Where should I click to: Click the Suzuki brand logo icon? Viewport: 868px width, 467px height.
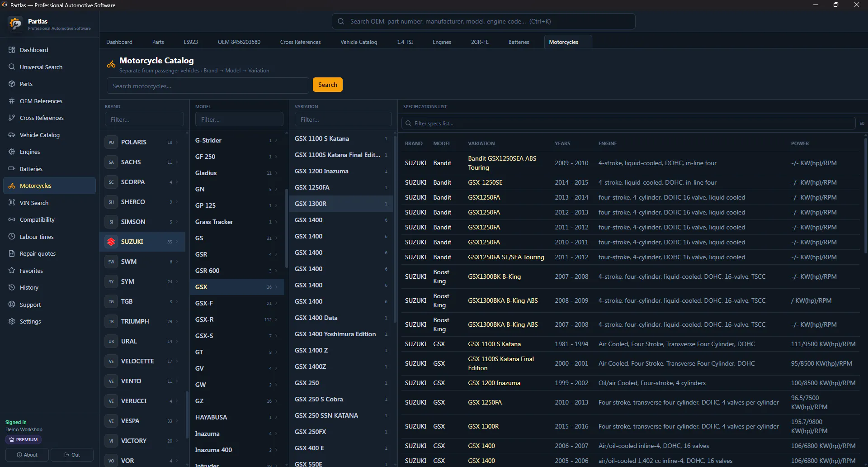pos(111,242)
